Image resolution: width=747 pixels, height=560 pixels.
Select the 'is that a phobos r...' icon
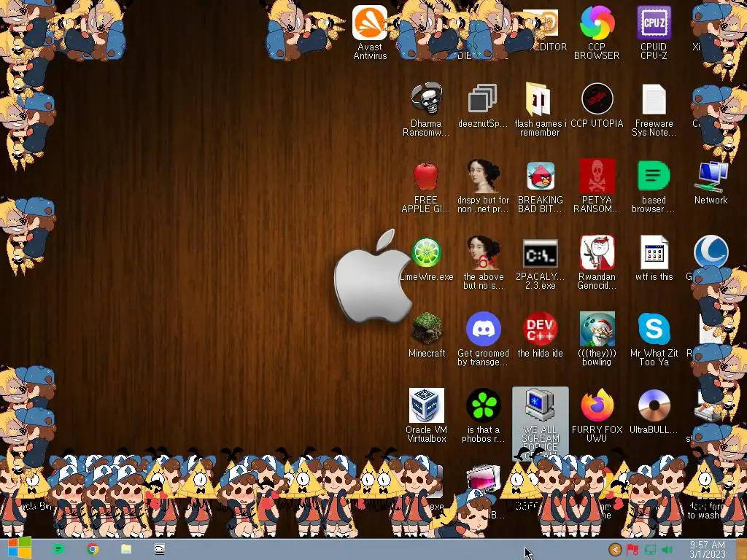pyautogui.click(x=483, y=416)
